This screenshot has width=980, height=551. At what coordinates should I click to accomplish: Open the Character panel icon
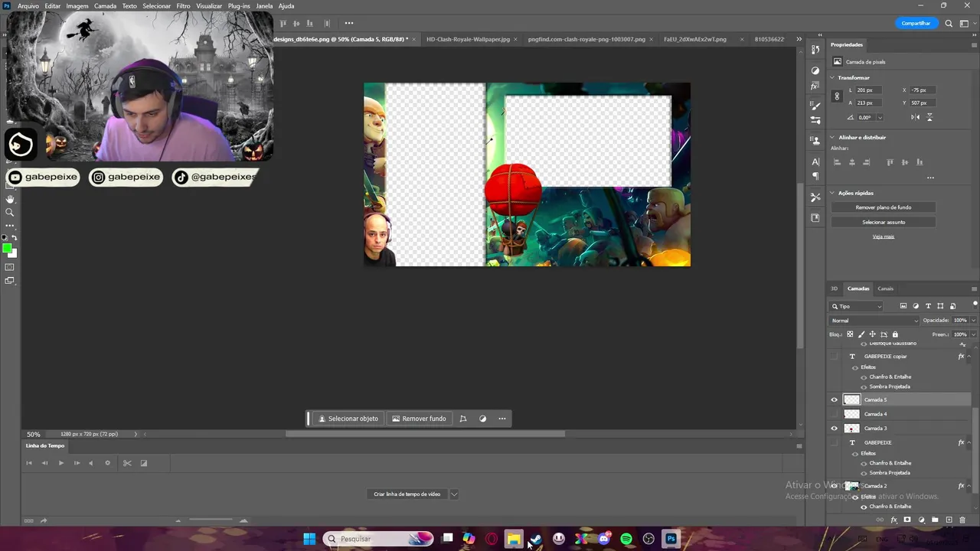click(x=815, y=161)
